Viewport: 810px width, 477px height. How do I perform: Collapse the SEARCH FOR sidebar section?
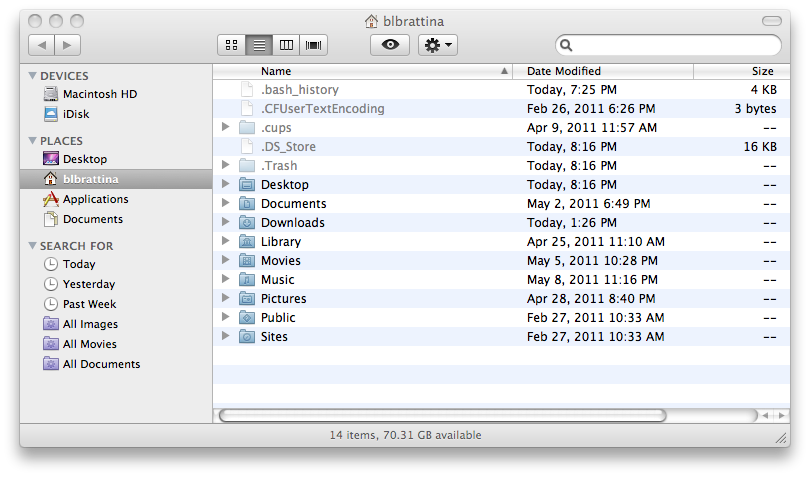[x=33, y=245]
